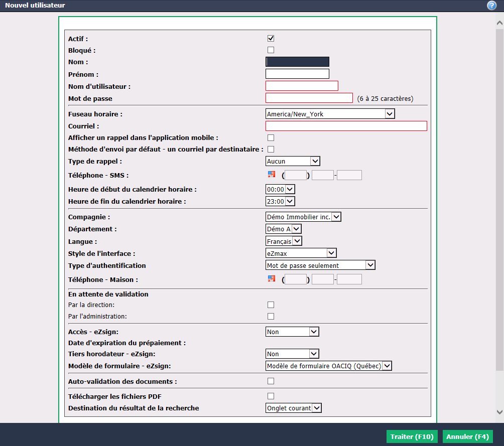Click the Nom d'utilisateur field
The width and height of the screenshot is (504, 446).
pyautogui.click(x=302, y=86)
